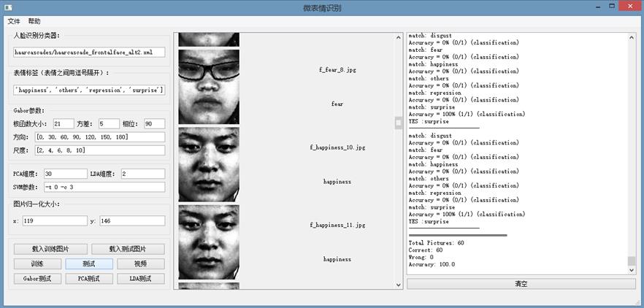The image size is (644, 308).
Task: Open the 帮助 menu
Action: point(34,21)
